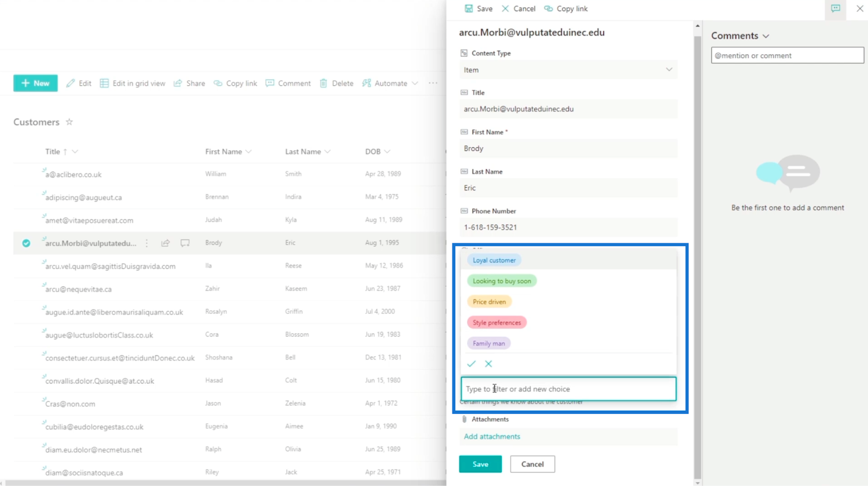Dismiss choices with the X icon
This screenshot has height=486, width=868.
[x=488, y=364]
